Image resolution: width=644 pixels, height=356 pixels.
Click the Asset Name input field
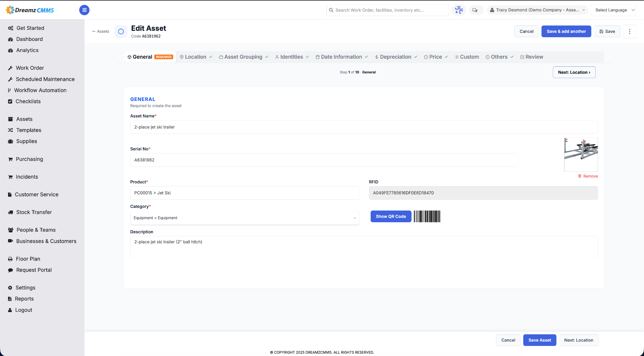[364, 127]
